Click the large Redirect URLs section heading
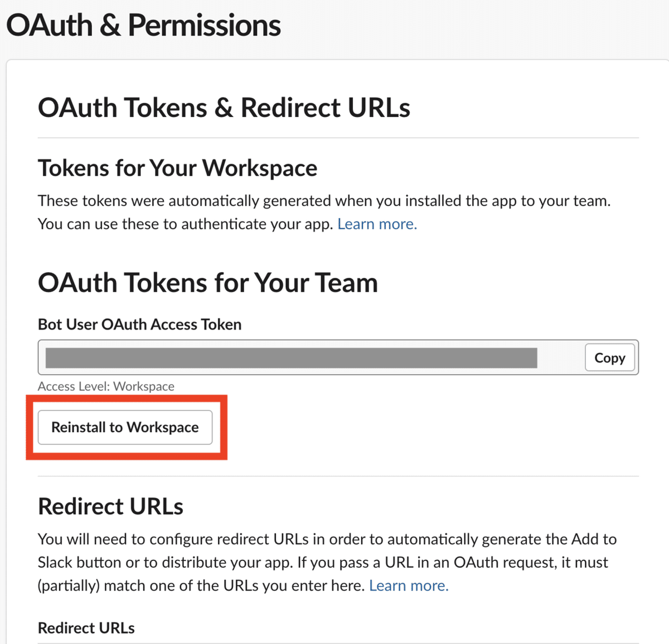Image resolution: width=669 pixels, height=644 pixels. tap(110, 506)
